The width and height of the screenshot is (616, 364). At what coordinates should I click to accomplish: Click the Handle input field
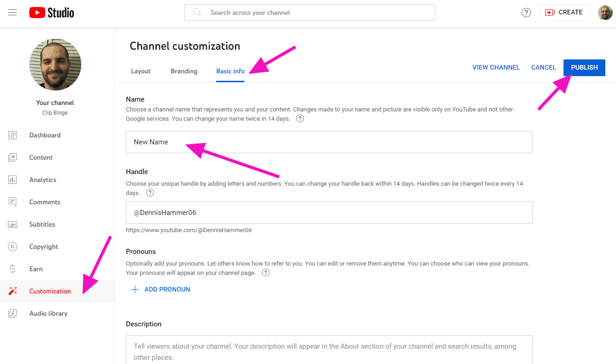coord(329,213)
